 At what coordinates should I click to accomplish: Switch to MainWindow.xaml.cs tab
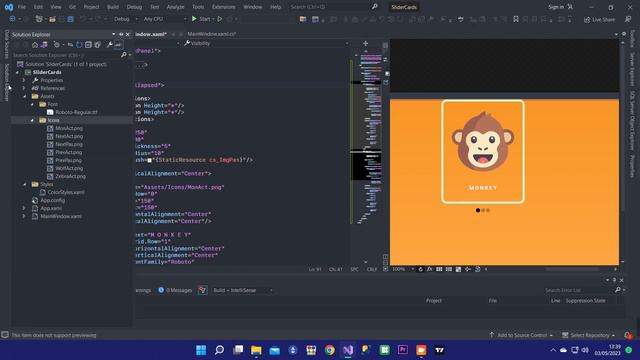pyautogui.click(x=211, y=34)
